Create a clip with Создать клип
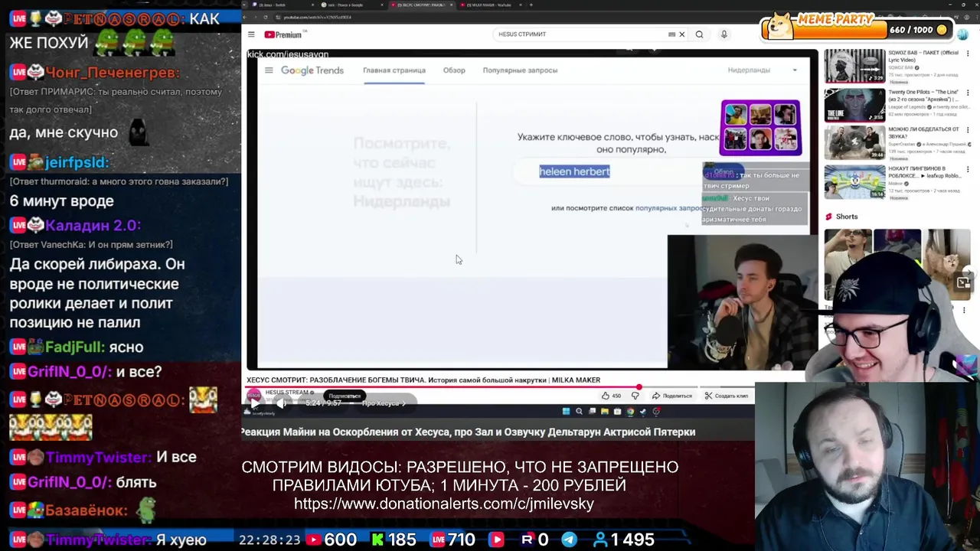Image resolution: width=980 pixels, height=551 pixels. (726, 396)
